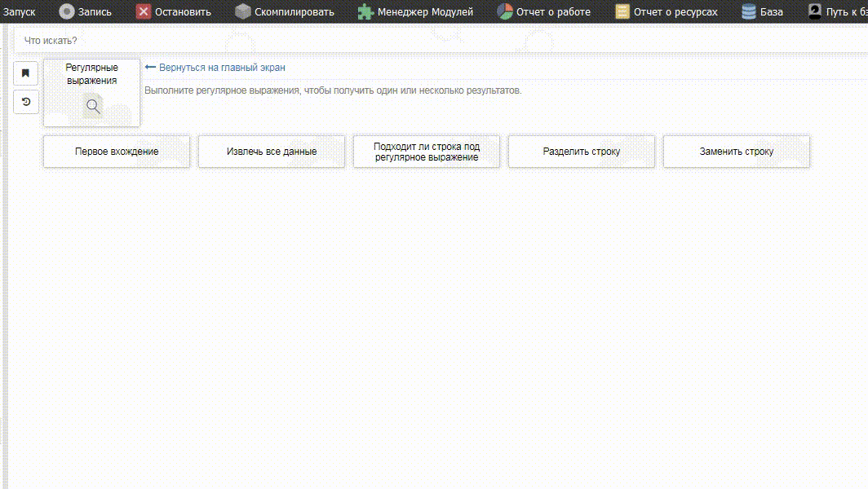Click the Скомпилировать cube icon
Viewport: 868px width, 489px height.
point(242,11)
